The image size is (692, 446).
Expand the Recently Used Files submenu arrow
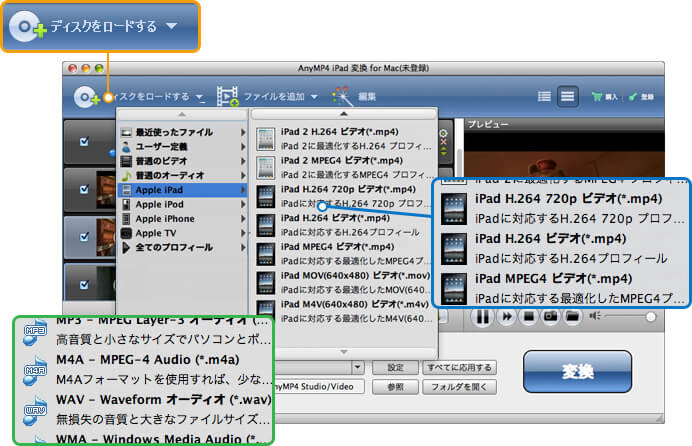pyautogui.click(x=243, y=132)
